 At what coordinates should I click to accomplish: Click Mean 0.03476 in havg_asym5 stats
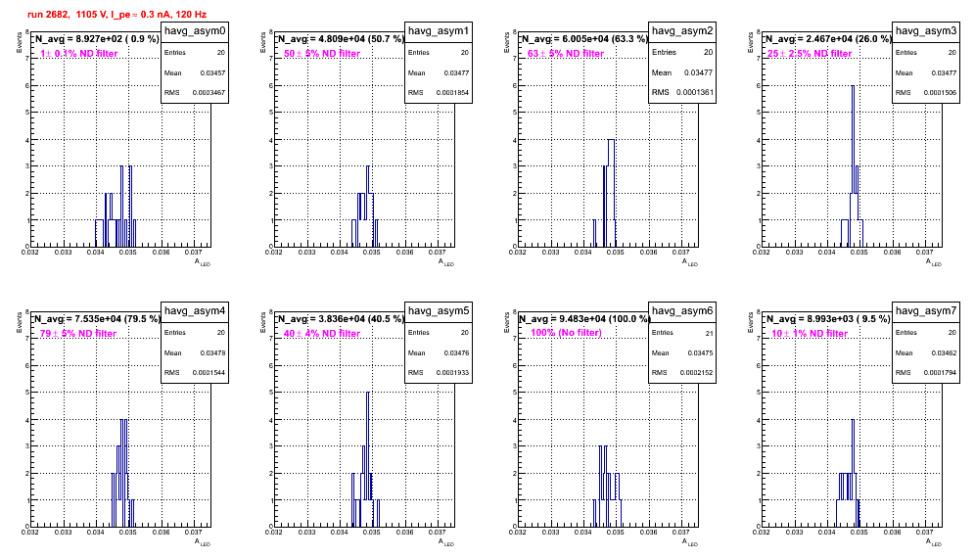pyautogui.click(x=439, y=352)
